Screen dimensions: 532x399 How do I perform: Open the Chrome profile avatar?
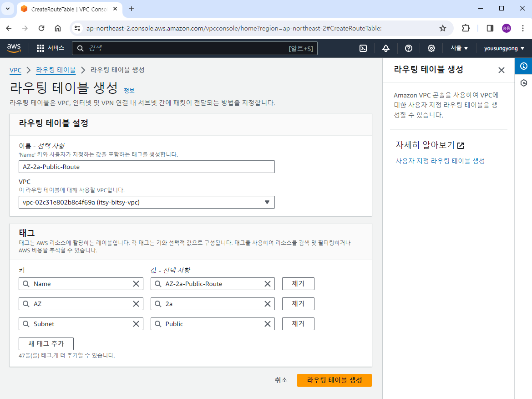[507, 28]
